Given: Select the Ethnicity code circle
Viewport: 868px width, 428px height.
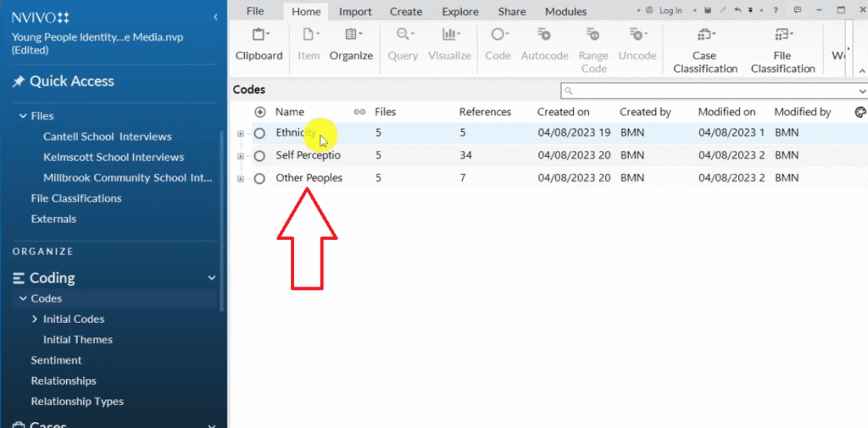Looking at the screenshot, I should 259,133.
